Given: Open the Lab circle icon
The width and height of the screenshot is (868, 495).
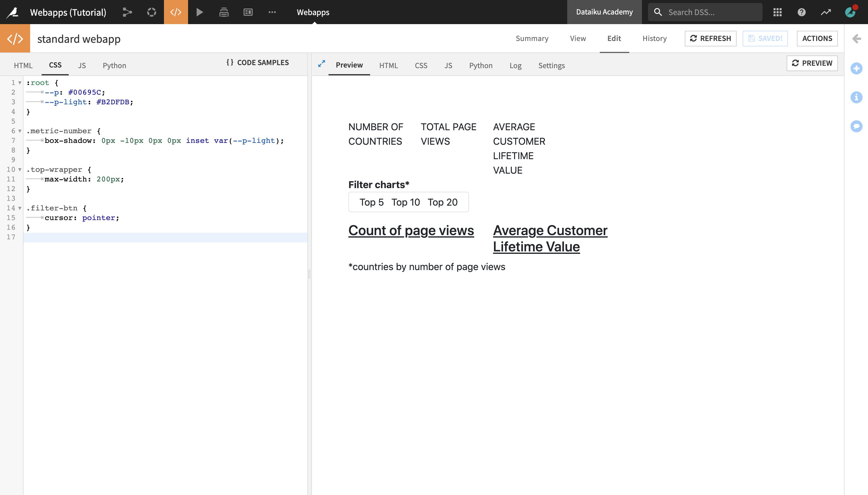Looking at the screenshot, I should click(x=152, y=12).
